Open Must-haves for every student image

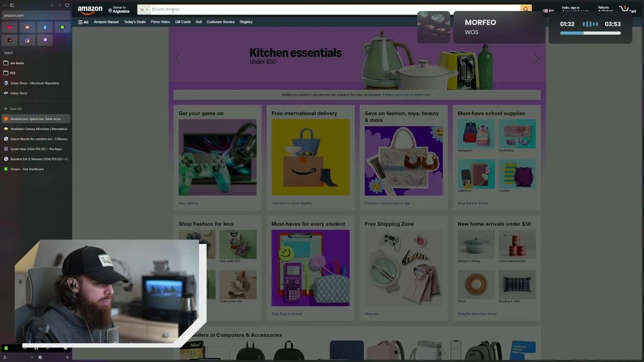pyautogui.click(x=310, y=268)
